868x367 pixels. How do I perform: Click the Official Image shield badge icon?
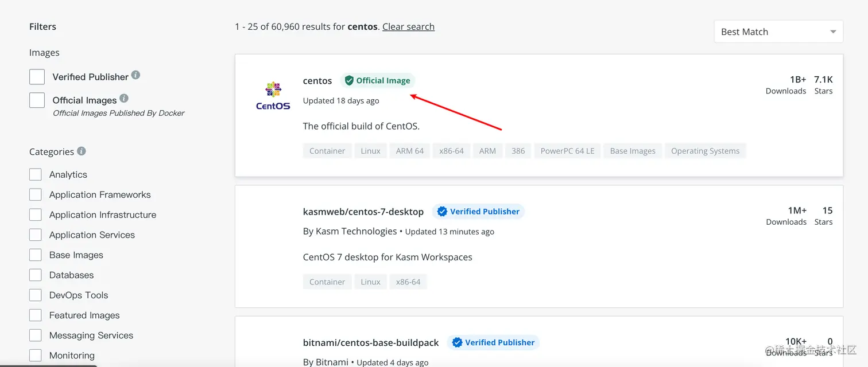click(x=349, y=81)
